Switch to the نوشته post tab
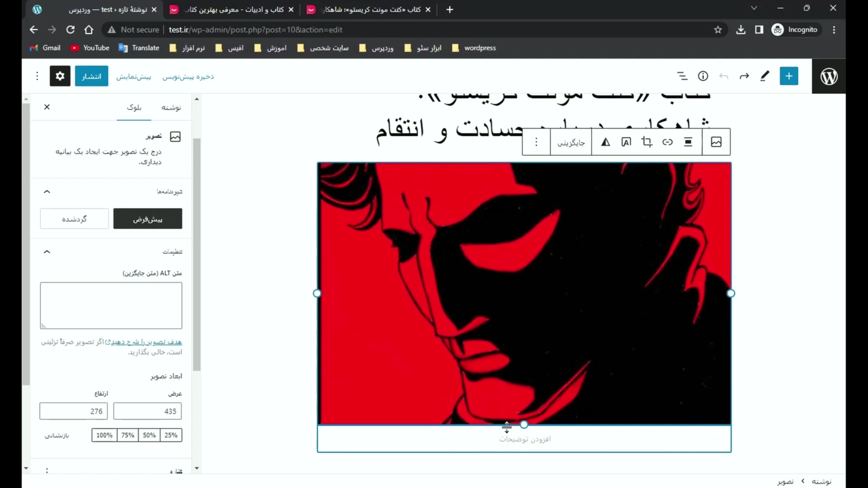Screen dimensions: 868x488 coord(171,108)
